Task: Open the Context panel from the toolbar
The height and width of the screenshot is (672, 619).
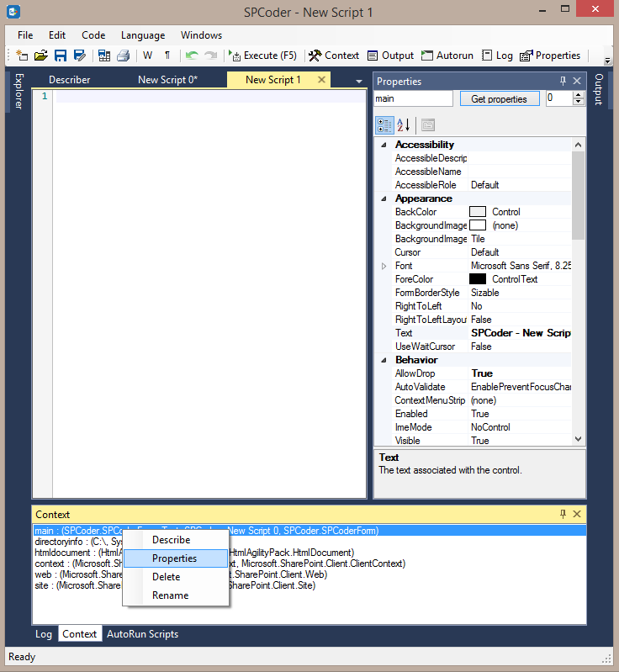Action: tap(334, 56)
